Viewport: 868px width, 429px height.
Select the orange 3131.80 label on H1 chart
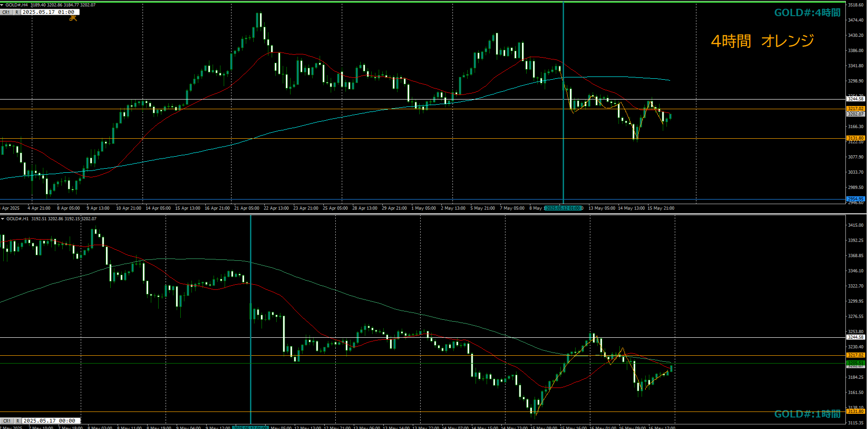[856, 411]
